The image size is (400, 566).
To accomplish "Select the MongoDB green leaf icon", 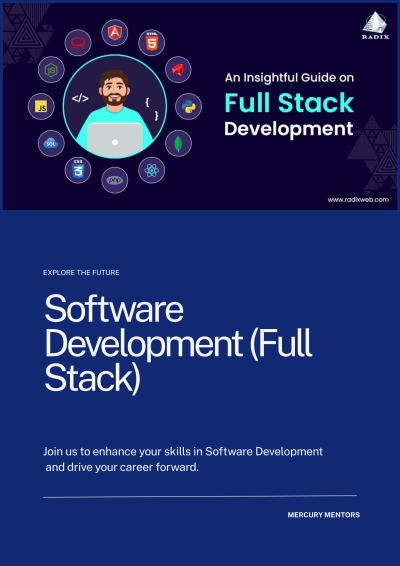I will click(x=178, y=143).
